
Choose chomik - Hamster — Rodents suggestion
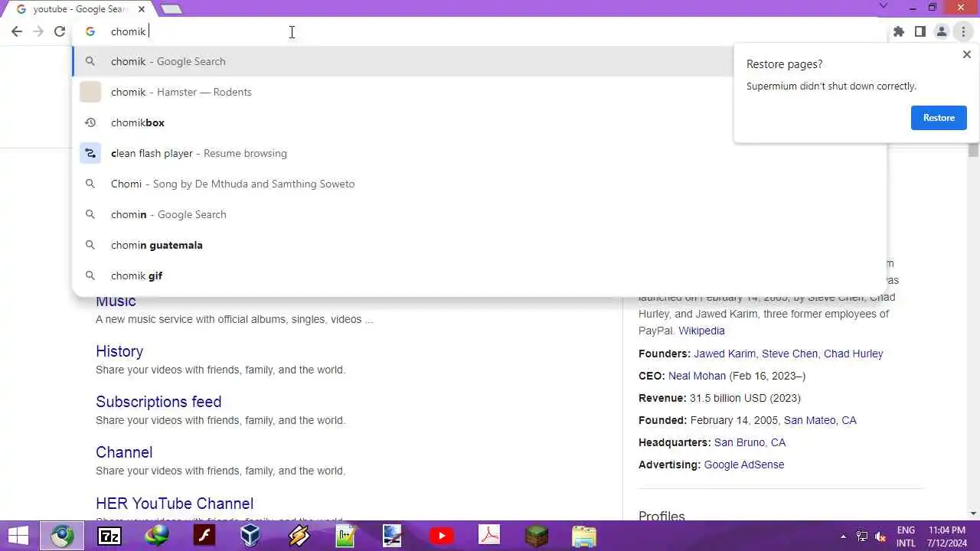click(479, 92)
